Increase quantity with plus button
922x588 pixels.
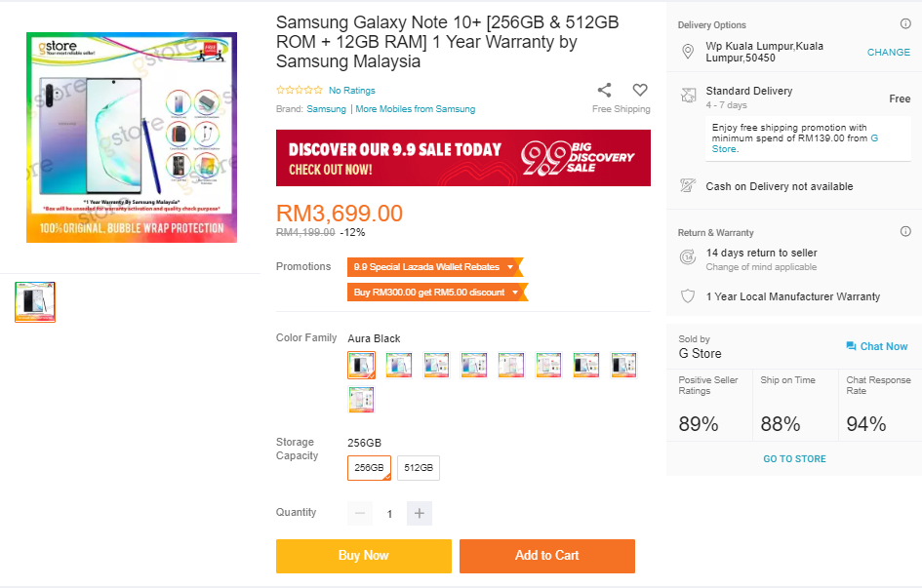[420, 514]
